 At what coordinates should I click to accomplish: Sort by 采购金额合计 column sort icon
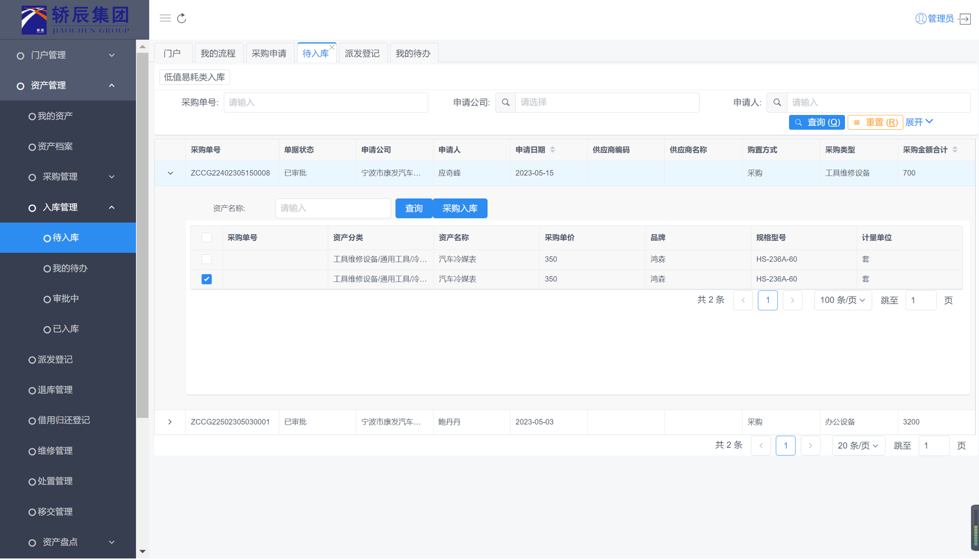tap(955, 150)
